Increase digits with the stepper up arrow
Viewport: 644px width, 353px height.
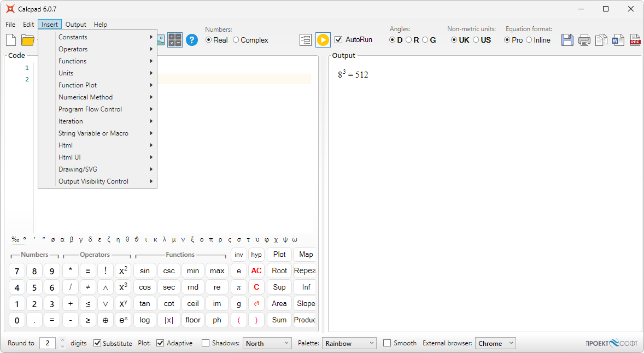point(62,340)
